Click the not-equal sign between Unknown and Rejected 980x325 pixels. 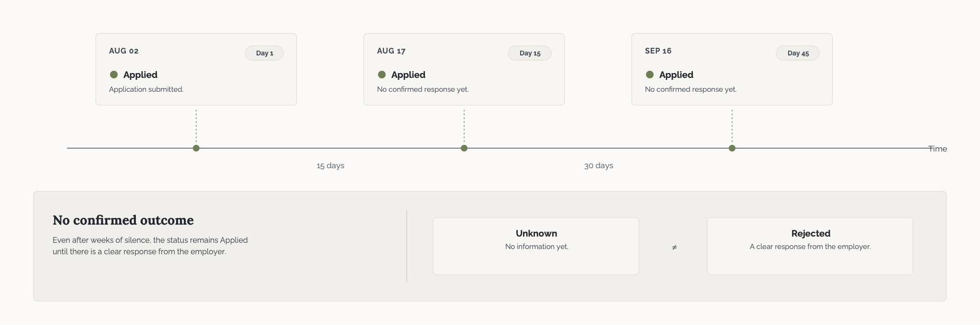point(674,247)
